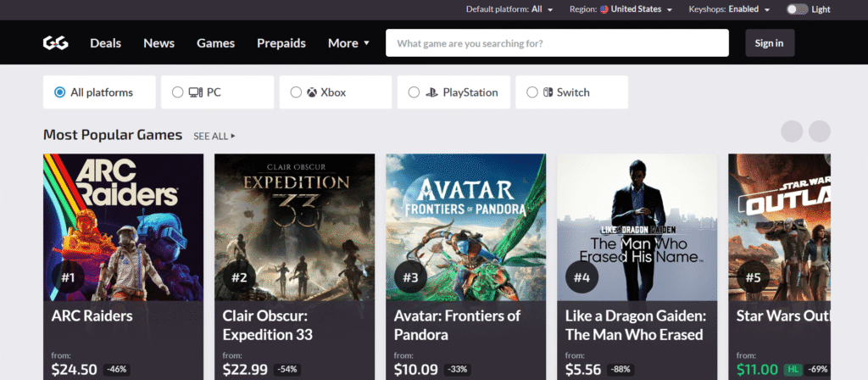This screenshot has height=380, width=868.
Task: Click the ARC Raiders title link
Action: [x=92, y=316]
